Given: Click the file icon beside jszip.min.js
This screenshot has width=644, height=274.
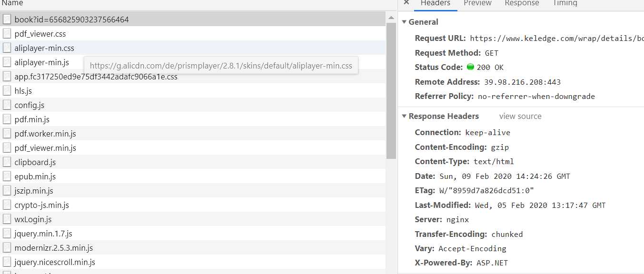Looking at the screenshot, I should click(x=7, y=191).
